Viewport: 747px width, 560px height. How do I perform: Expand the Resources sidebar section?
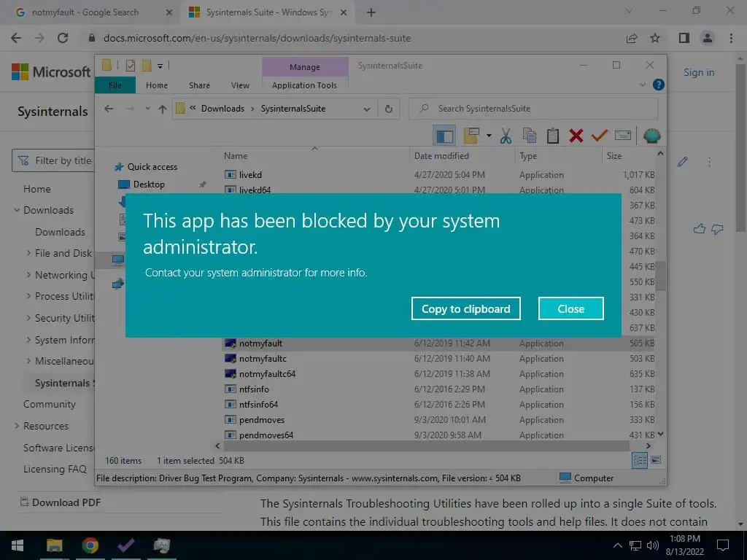(x=17, y=426)
